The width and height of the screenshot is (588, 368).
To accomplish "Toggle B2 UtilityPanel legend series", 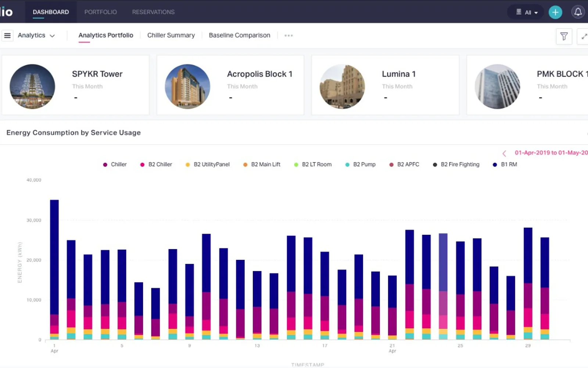I will pos(208,164).
